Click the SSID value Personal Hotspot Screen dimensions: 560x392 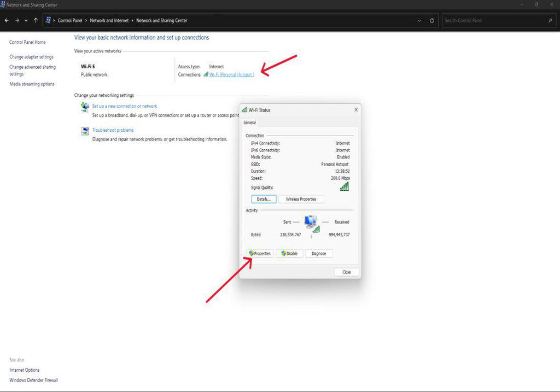[335, 164]
